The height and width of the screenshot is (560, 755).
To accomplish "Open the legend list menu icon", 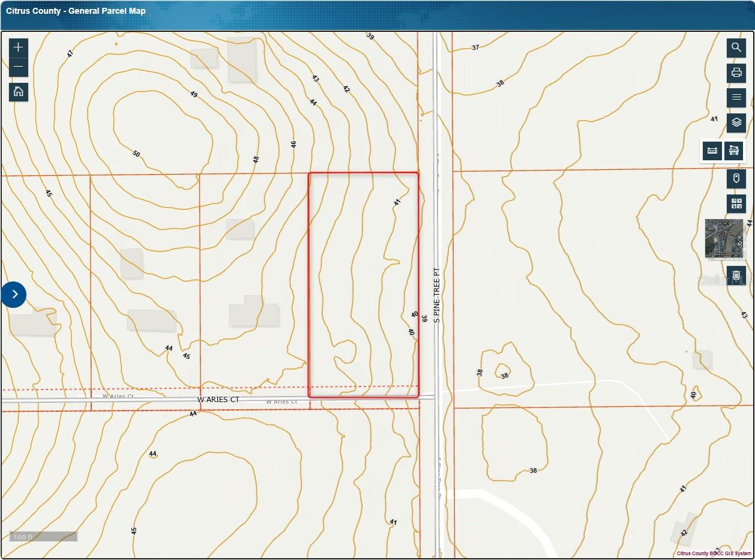I will tap(736, 97).
